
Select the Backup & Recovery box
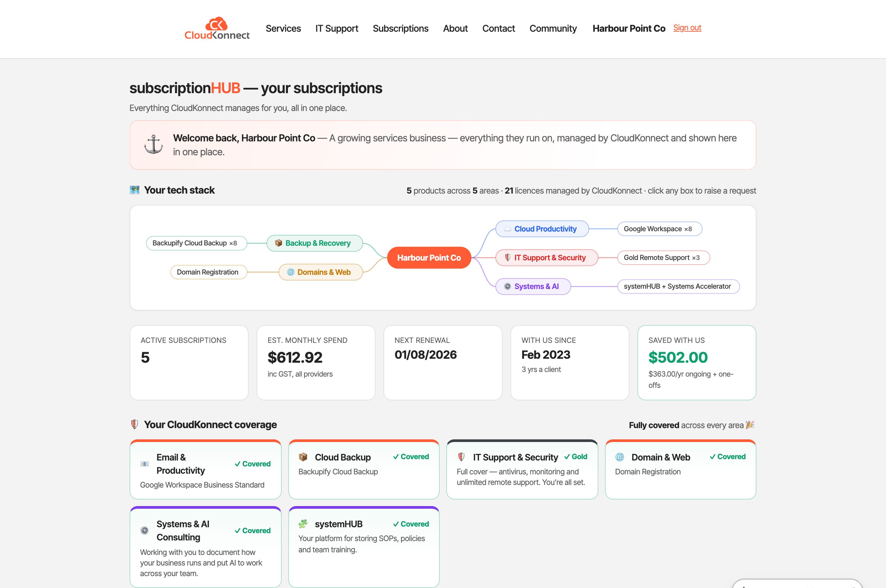pos(314,243)
